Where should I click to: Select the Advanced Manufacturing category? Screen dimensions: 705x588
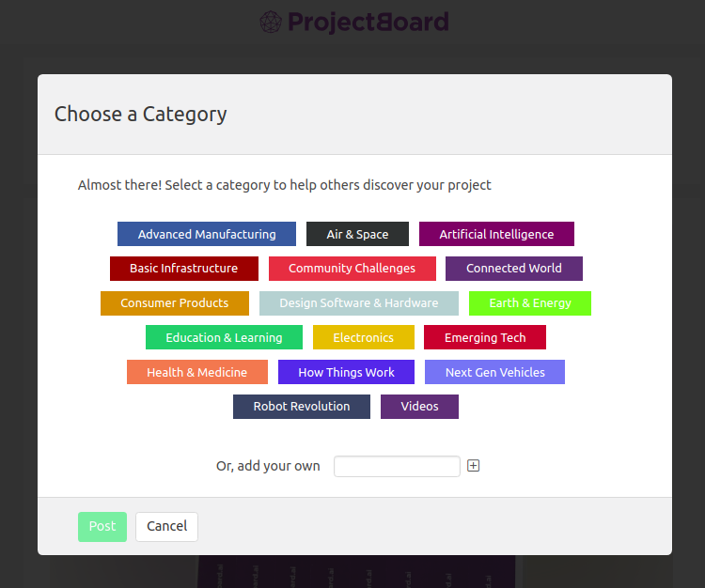207,234
